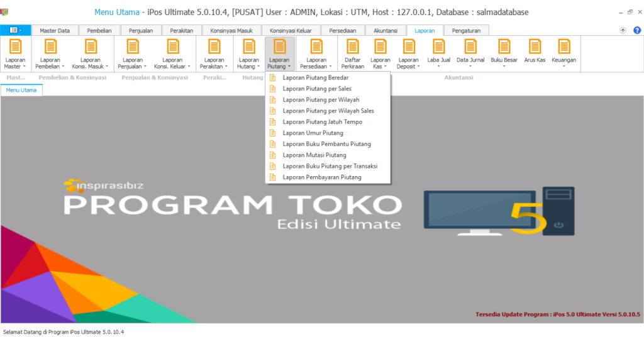Select Laporan Piutang Beredar
Screen dimensions: 644x337
[x=328, y=77]
